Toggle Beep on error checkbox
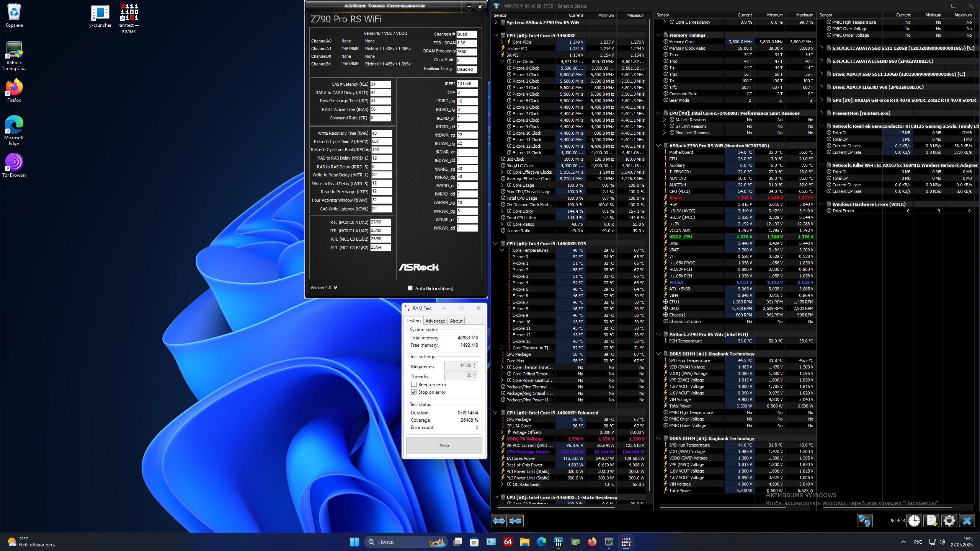This screenshot has height=551, width=980. click(x=414, y=385)
